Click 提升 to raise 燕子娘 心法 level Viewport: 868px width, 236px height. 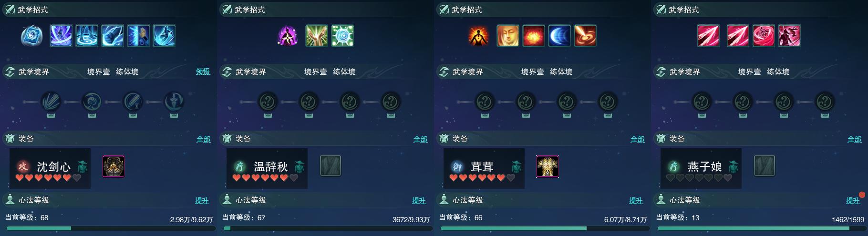[853, 201]
